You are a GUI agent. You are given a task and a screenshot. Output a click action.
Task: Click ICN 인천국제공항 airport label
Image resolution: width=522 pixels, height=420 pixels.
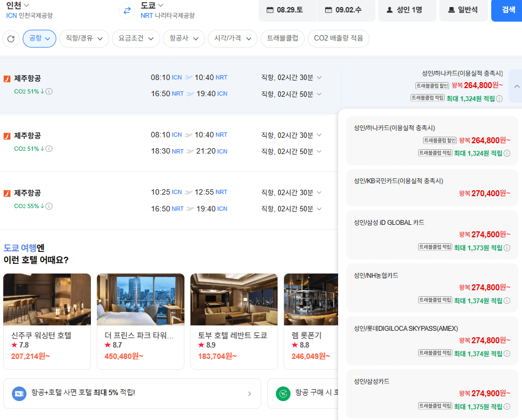tap(29, 16)
